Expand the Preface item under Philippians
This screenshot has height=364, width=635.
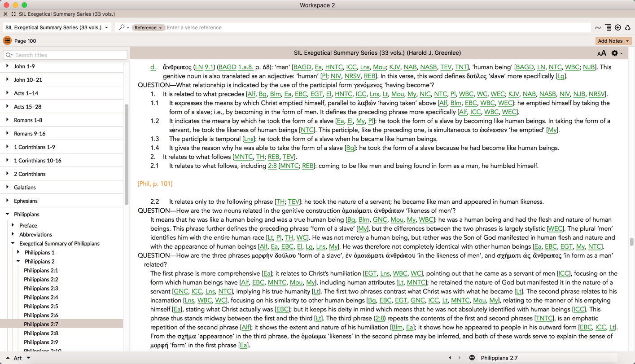point(13,226)
